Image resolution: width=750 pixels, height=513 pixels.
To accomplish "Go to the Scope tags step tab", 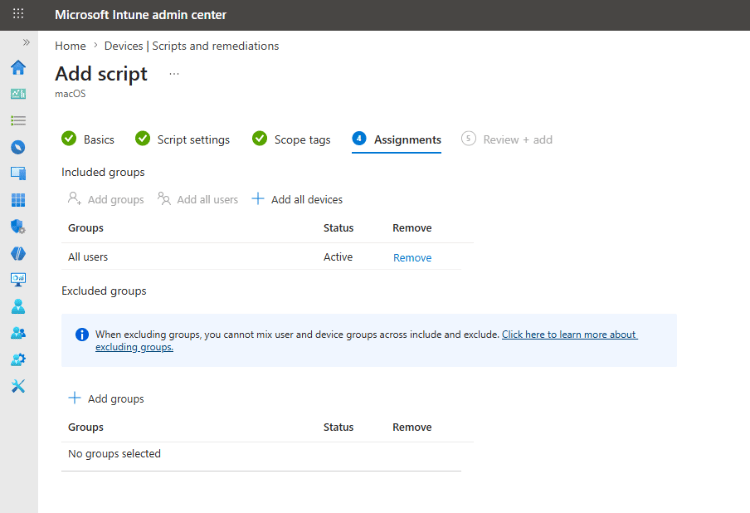I will pos(291,139).
